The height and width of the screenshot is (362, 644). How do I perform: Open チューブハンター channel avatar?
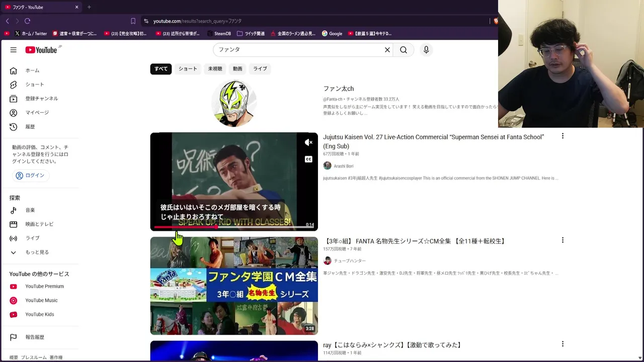coord(327,261)
